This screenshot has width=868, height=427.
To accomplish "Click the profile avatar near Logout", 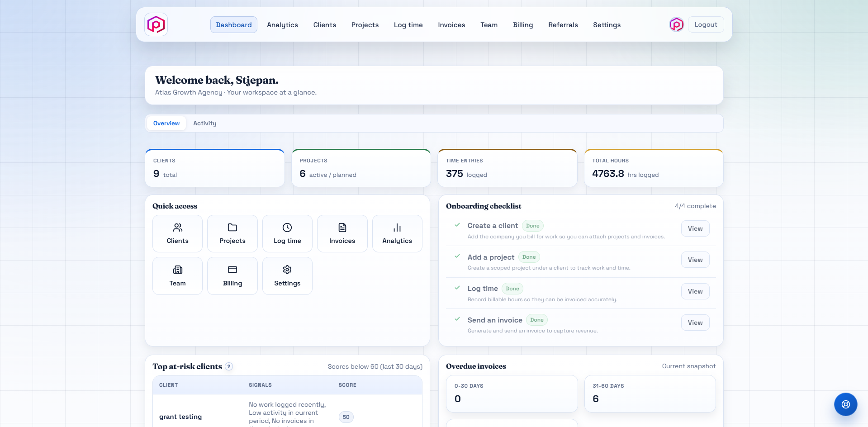I will [676, 24].
